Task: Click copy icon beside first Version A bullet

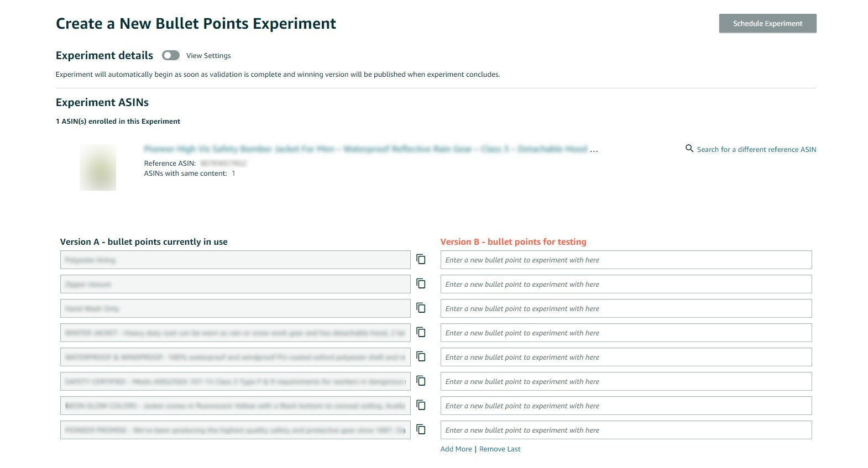Action: (x=421, y=259)
